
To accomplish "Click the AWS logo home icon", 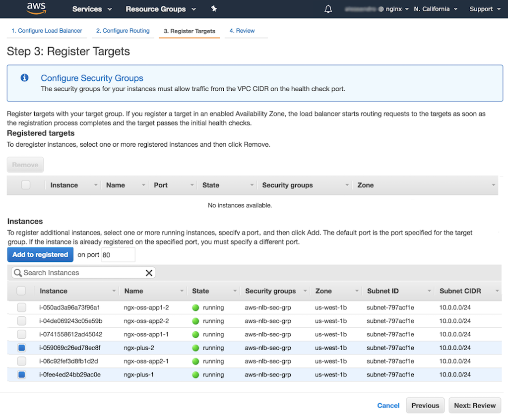I will 37,8.
